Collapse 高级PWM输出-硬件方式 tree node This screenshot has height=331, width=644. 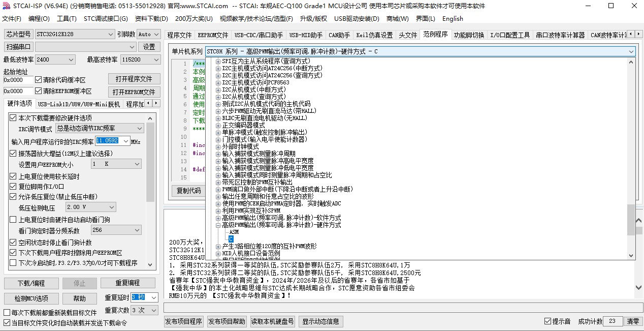[218, 225]
